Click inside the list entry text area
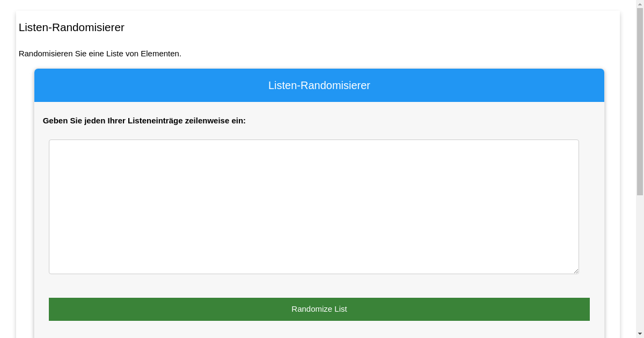 [313, 206]
